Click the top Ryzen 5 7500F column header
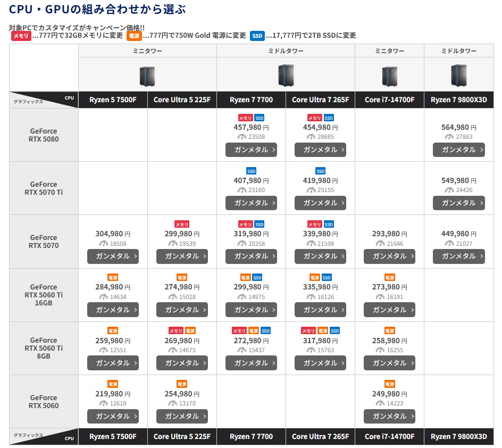 (113, 99)
